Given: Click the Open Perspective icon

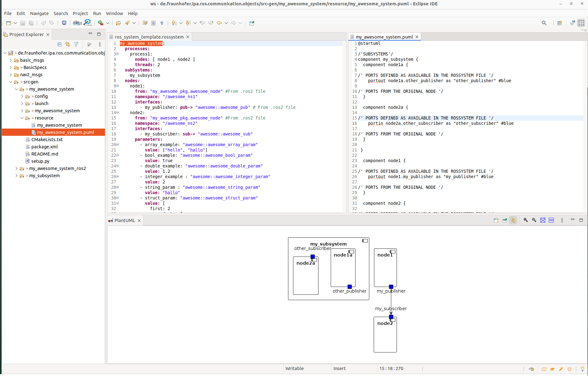Looking at the screenshot, I should coord(559,23).
